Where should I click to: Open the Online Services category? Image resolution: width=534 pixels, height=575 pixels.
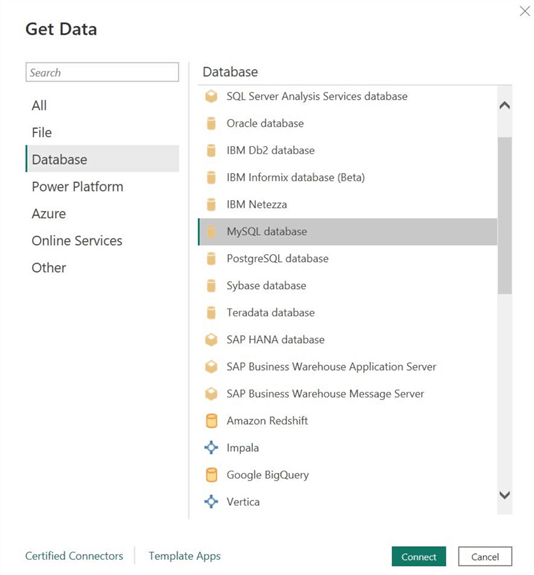(102, 241)
